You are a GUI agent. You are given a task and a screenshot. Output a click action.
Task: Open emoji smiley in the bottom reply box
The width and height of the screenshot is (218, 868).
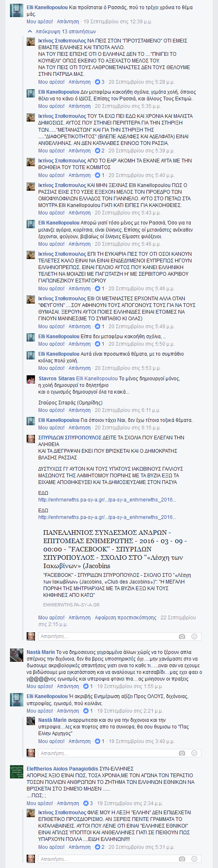coord(194,859)
